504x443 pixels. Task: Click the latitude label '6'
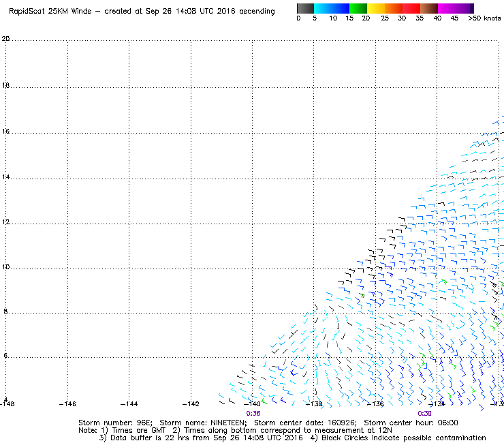point(5,356)
